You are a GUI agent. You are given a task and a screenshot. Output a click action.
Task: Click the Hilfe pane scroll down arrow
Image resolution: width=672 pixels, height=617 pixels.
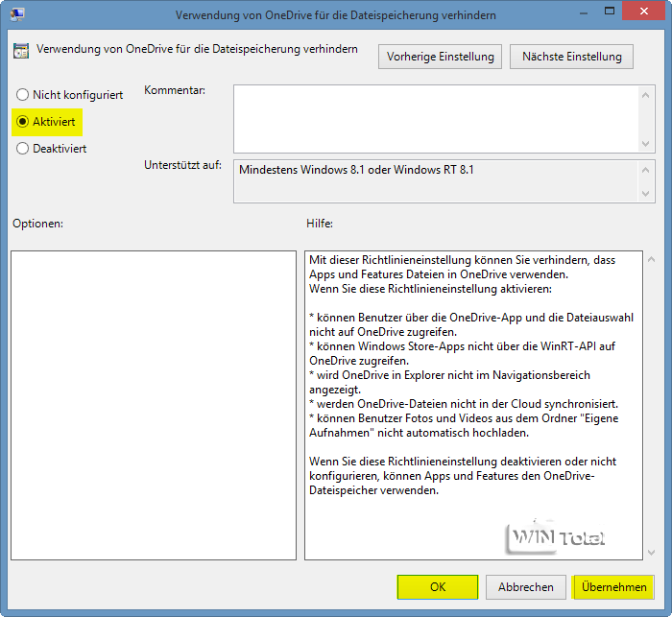click(652, 553)
